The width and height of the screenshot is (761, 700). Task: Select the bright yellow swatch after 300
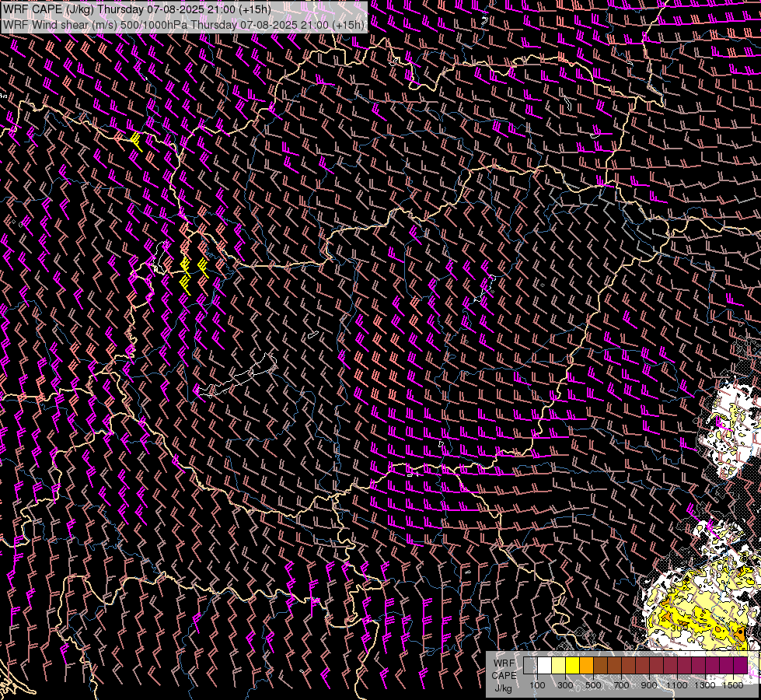[x=573, y=666]
